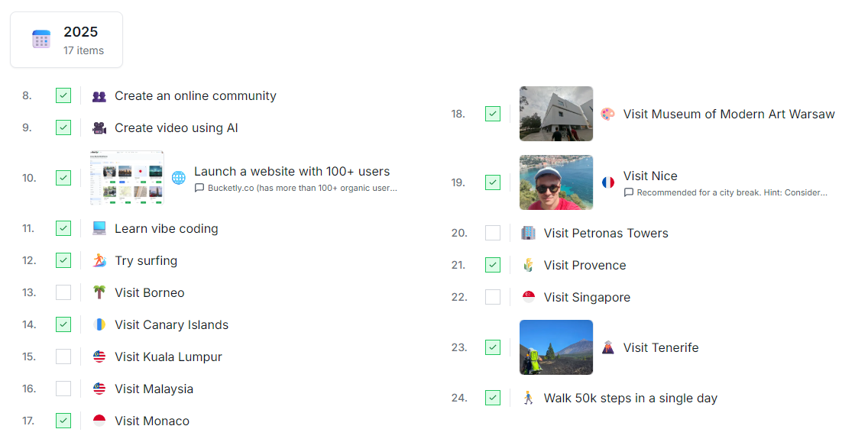The height and width of the screenshot is (442, 868).
Task: Open the Visit Kuala Lumpur item title
Action: [x=168, y=357]
